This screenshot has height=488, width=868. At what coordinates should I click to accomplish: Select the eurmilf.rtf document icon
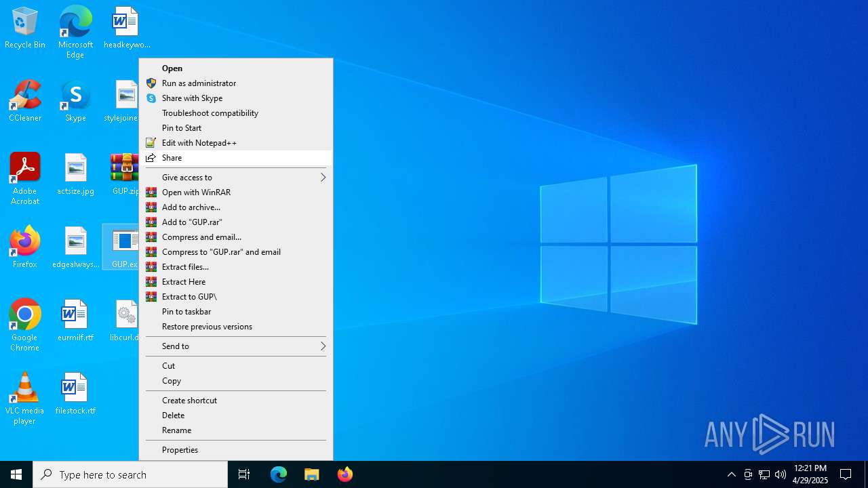[x=75, y=321]
